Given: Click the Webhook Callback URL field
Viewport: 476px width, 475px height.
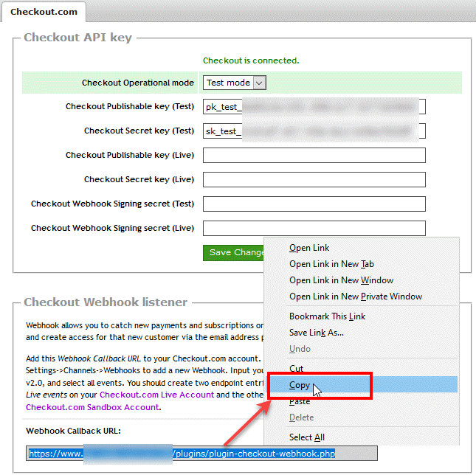Looking at the screenshot, I should tap(201, 453).
